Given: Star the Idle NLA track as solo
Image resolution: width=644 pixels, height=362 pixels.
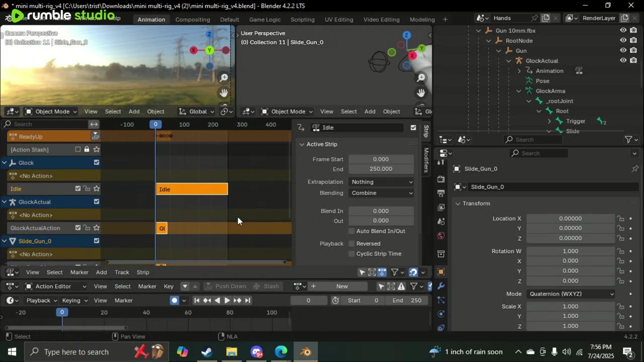Looking at the screenshot, I should [97, 189].
